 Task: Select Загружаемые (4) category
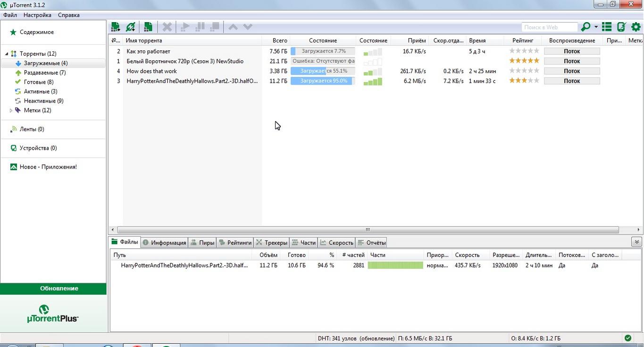[45, 63]
